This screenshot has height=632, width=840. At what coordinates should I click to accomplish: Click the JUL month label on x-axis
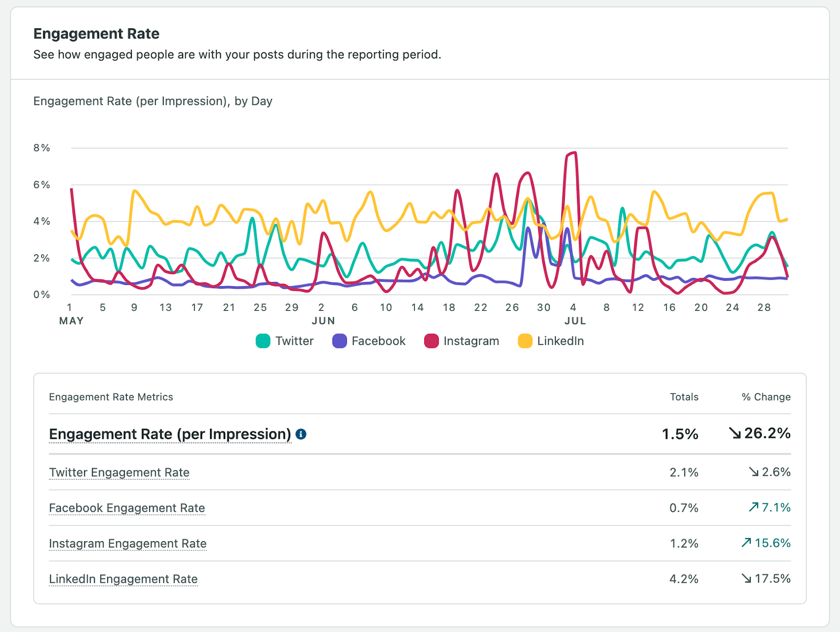[x=575, y=321]
